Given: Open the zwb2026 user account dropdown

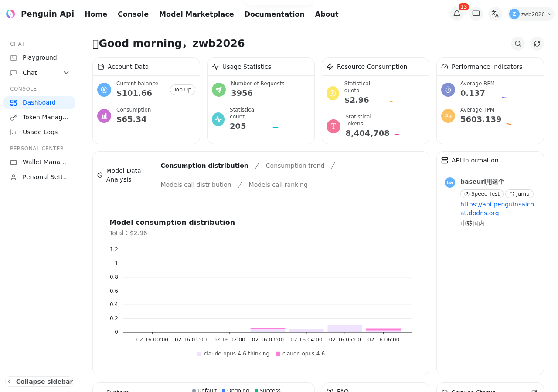Looking at the screenshot, I should click(x=531, y=14).
